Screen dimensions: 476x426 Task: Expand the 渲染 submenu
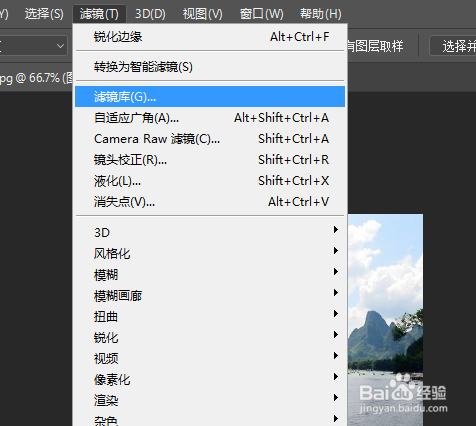(210, 400)
